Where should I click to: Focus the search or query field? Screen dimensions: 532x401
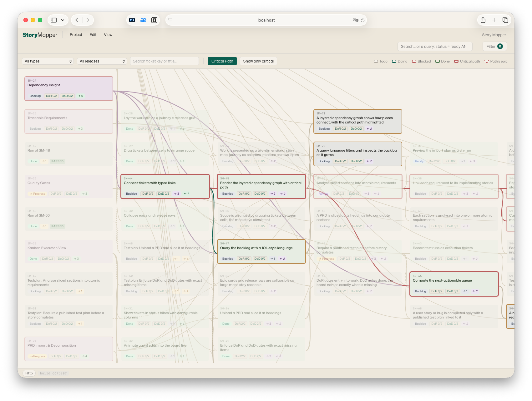coord(435,46)
